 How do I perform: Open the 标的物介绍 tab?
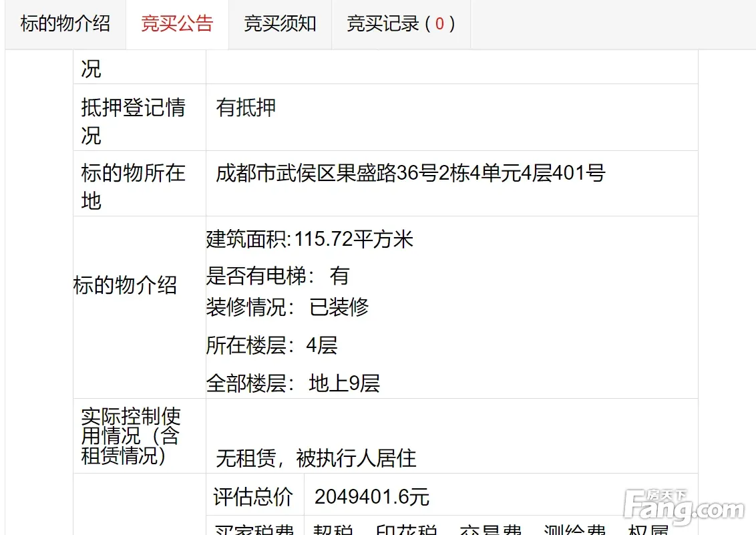pyautogui.click(x=65, y=24)
